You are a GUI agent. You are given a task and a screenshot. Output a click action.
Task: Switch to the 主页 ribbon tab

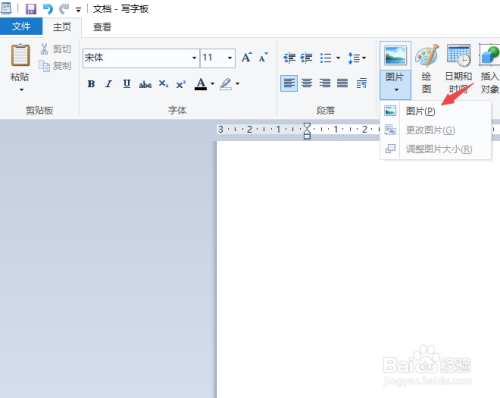(62, 27)
